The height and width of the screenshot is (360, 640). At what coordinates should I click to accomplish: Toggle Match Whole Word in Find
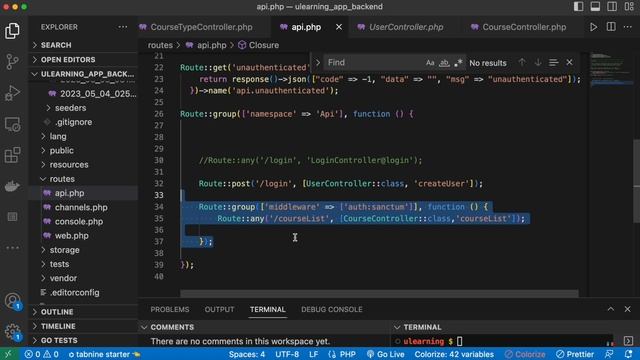444,63
